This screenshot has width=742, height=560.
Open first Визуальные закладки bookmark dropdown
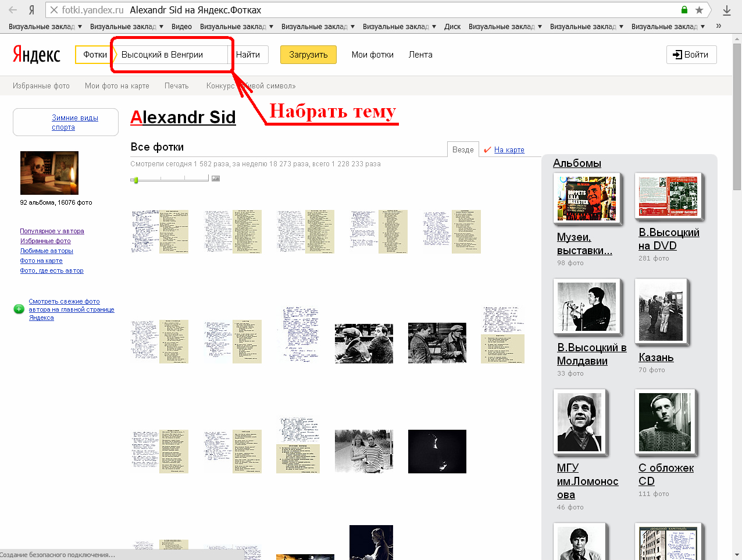click(x=45, y=26)
